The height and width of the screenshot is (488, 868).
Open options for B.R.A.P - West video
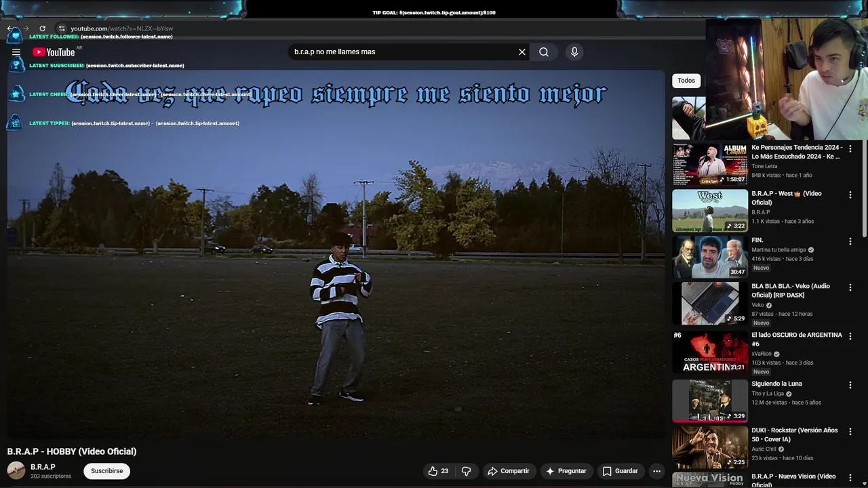(850, 195)
